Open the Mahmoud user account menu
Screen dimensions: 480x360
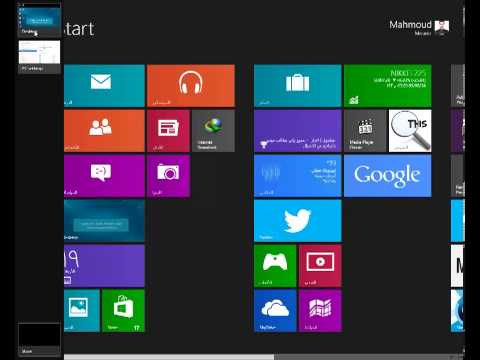coord(419,27)
